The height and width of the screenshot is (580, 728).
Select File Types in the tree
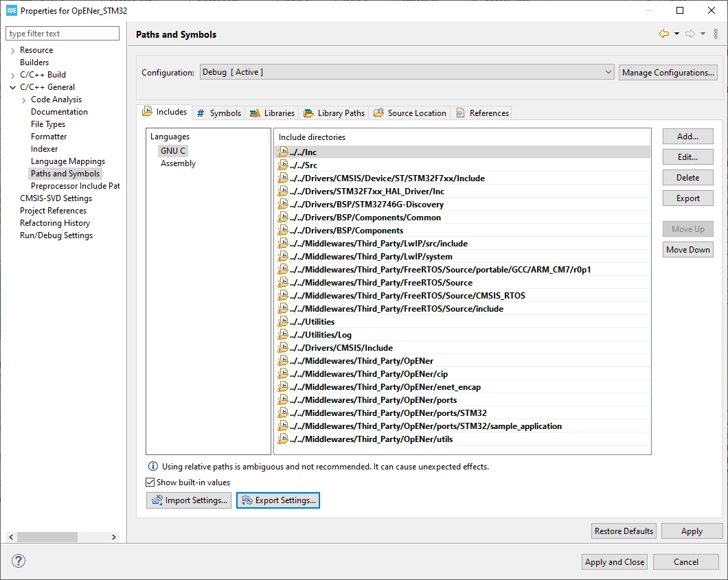point(48,124)
